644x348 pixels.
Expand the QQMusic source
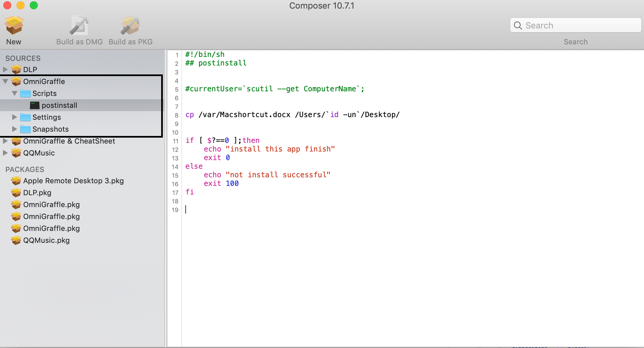[x=5, y=153]
